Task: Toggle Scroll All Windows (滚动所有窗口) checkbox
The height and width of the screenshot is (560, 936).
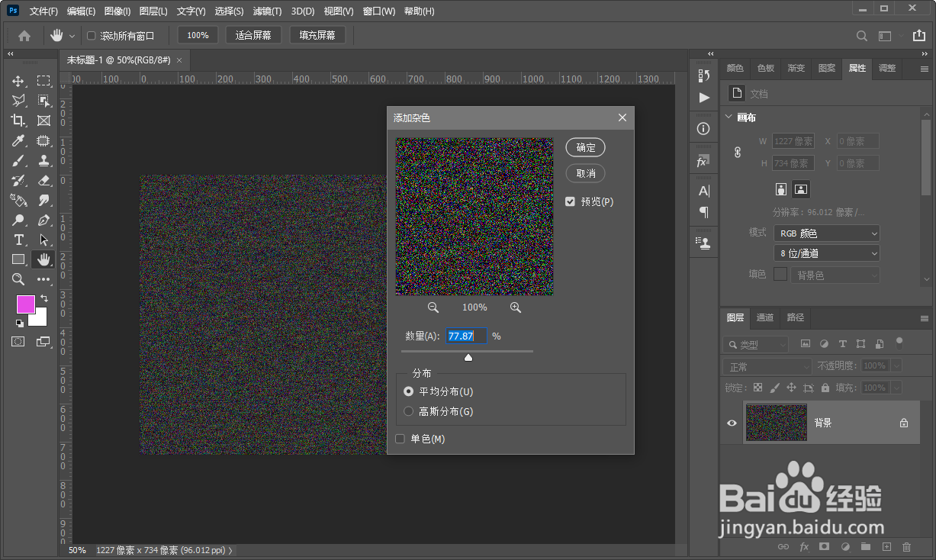Action: point(92,36)
